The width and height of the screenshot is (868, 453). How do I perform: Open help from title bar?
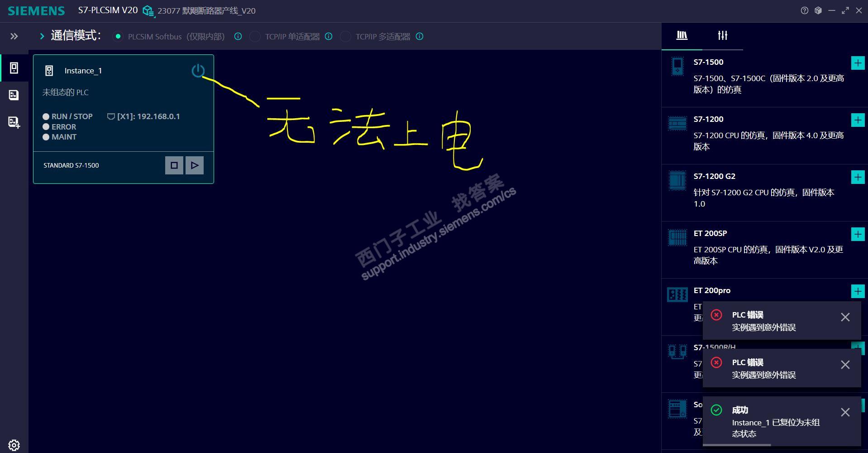pos(804,10)
